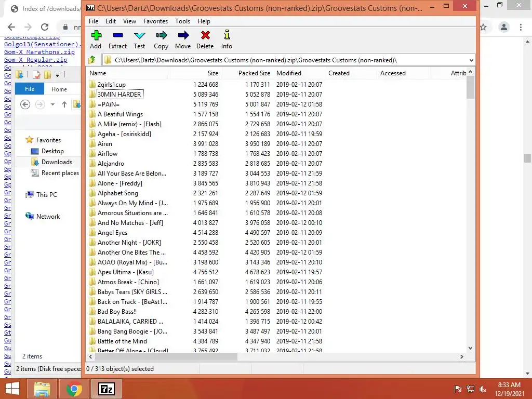Select the Bad Boy Bass!! folder
The width and height of the screenshot is (532, 399).
point(117,312)
